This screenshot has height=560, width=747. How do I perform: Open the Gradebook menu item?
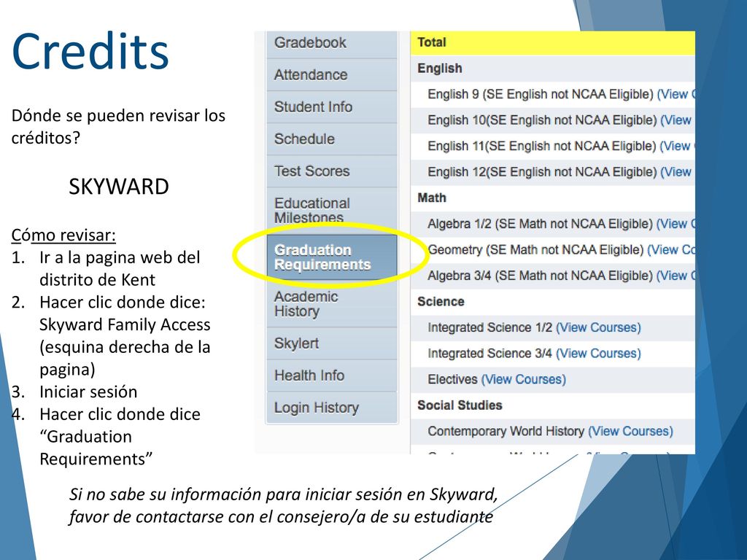pos(332,43)
